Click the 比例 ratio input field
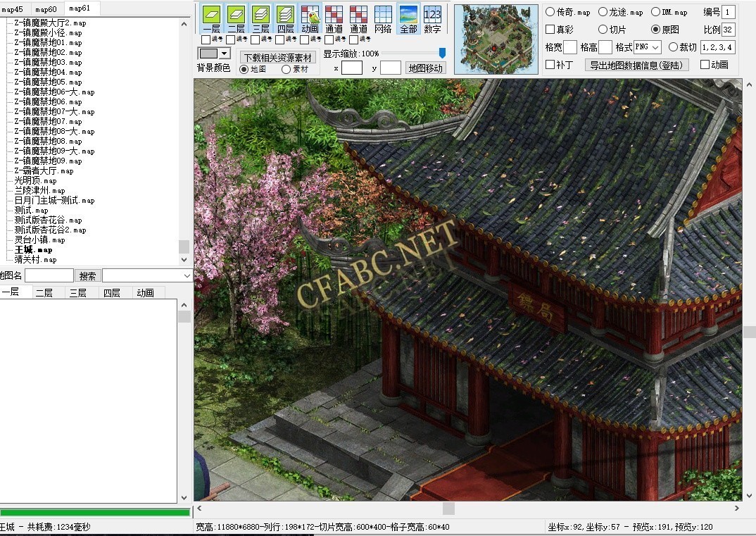The width and height of the screenshot is (756, 536). click(729, 30)
